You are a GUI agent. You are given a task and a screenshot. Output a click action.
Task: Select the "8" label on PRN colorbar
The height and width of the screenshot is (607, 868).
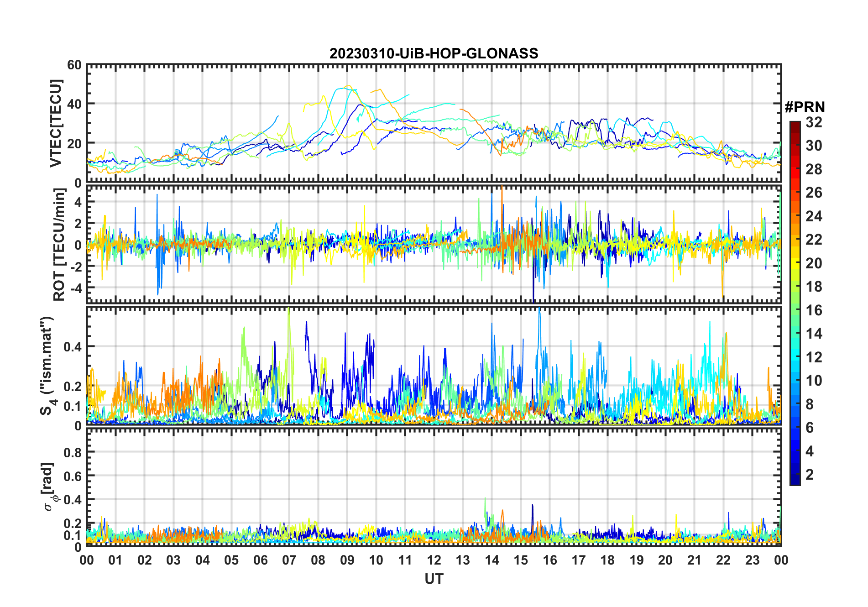click(810, 404)
